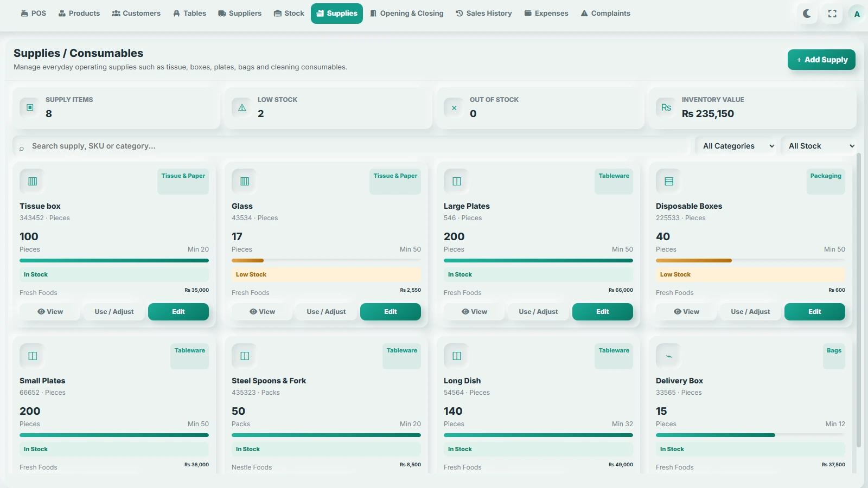Select the active Supplies tab
This screenshot has width=868, height=488.
[x=337, y=14]
